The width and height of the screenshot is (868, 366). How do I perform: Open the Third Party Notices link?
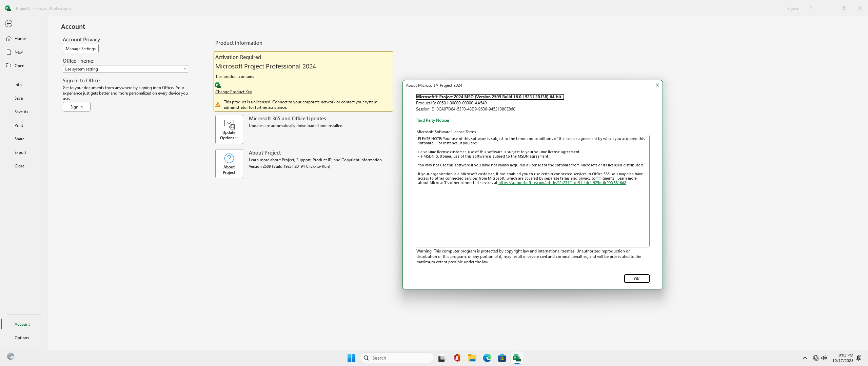[432, 120]
